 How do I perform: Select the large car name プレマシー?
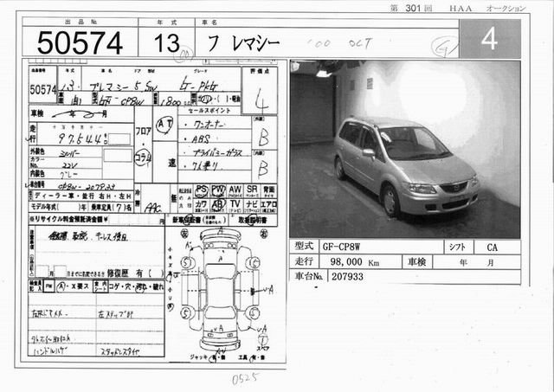(x=244, y=44)
